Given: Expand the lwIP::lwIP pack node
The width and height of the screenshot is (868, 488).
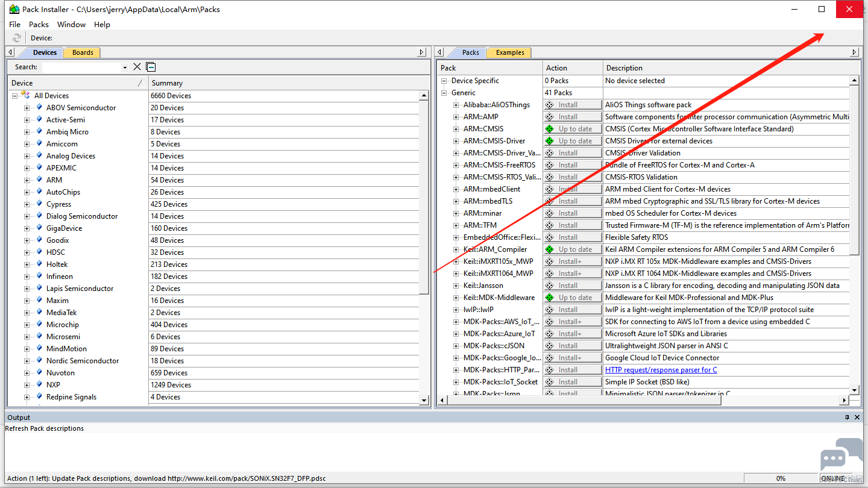Looking at the screenshot, I should click(x=456, y=310).
